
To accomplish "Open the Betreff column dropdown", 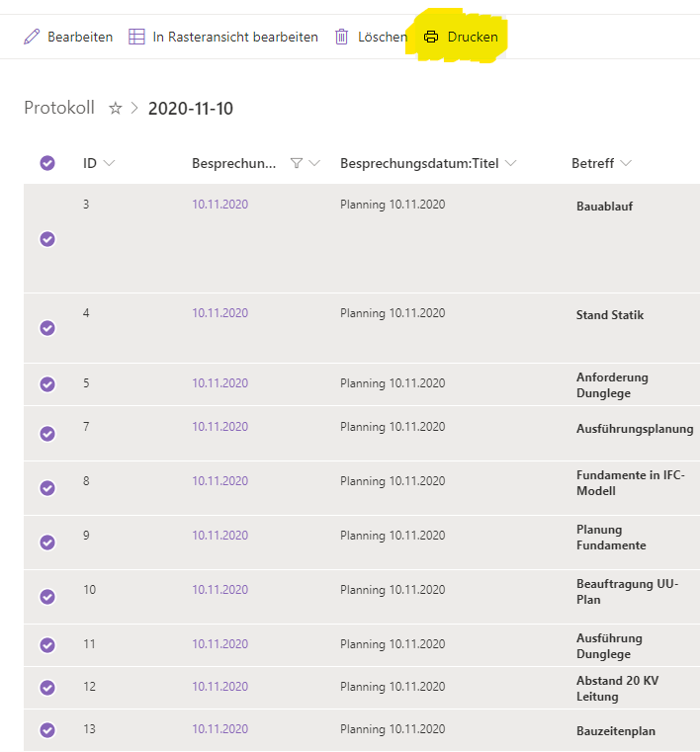I will [x=626, y=164].
